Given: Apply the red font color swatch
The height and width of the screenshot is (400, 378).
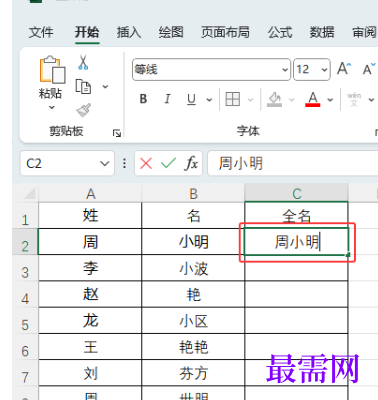Looking at the screenshot, I should (x=313, y=99).
